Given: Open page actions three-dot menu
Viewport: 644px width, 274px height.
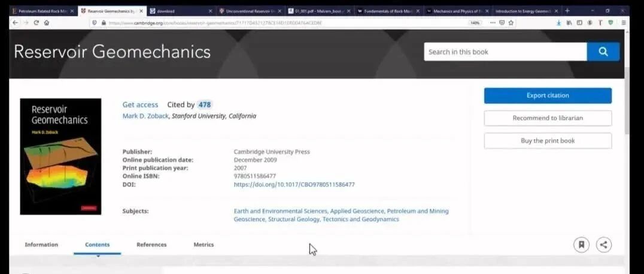Looking at the screenshot, I should [x=493, y=23].
